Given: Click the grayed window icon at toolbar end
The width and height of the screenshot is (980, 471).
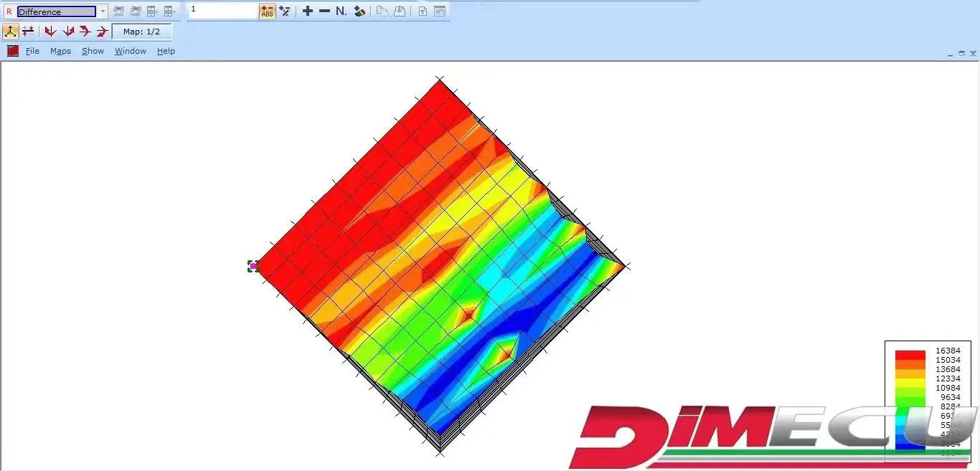Looking at the screenshot, I should [439, 11].
